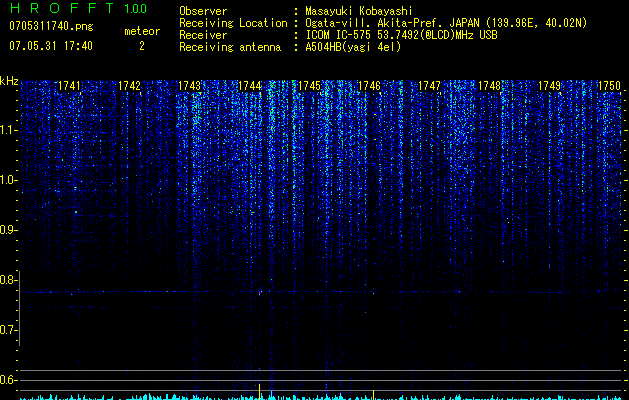Click the 1.0 kHz axis label
The height and width of the screenshot is (400, 629).
tap(8, 180)
